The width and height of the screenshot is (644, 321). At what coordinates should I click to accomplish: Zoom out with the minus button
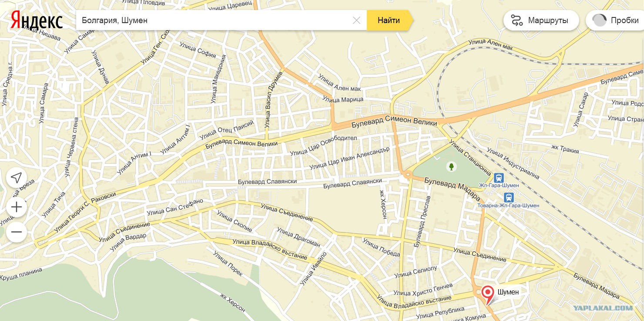17,232
